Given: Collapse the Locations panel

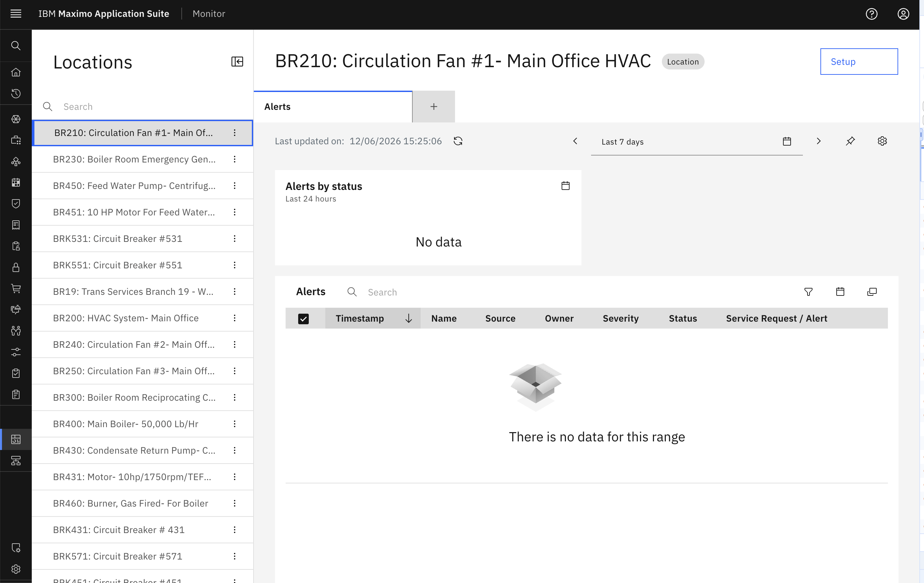Looking at the screenshot, I should (237, 61).
